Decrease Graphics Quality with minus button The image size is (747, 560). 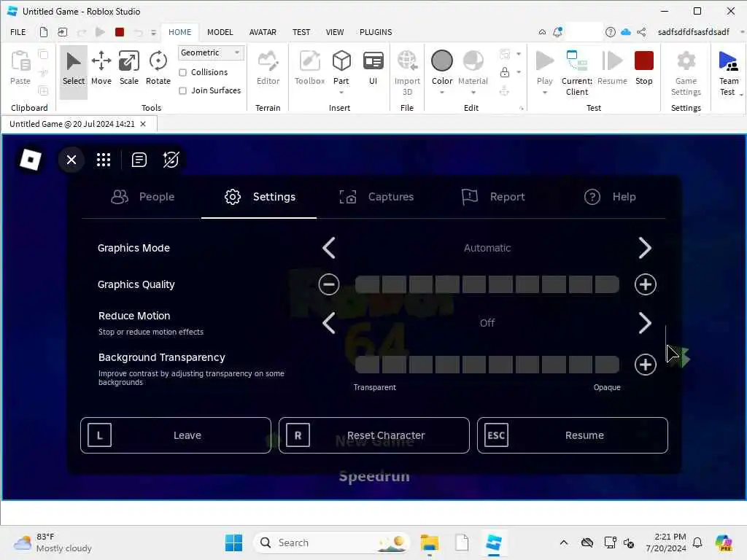click(x=329, y=284)
